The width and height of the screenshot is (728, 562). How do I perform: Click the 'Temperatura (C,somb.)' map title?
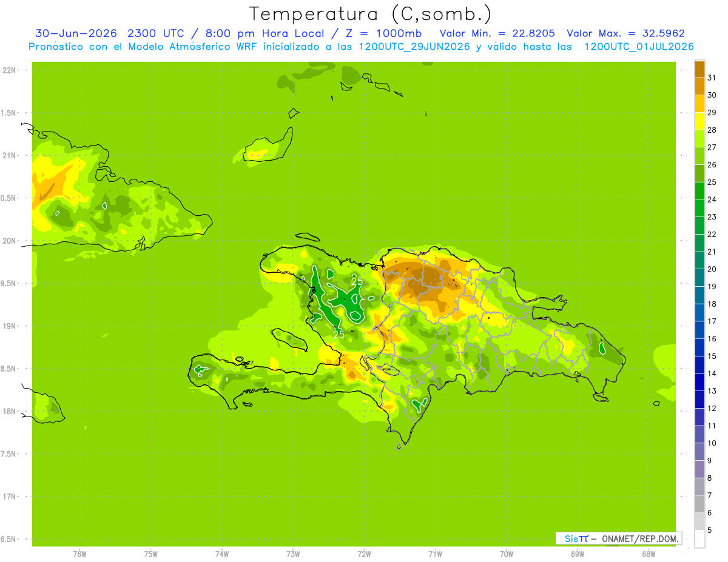[370, 14]
